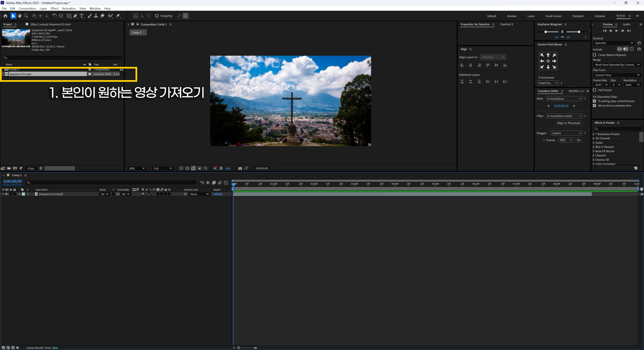The image size is (644, 350).
Task: Click the Do stagger button
Action: 578,140
